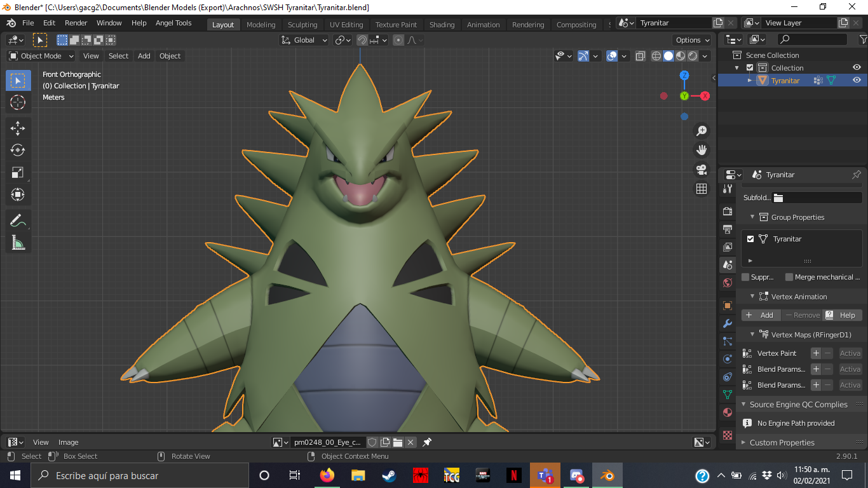Click the subfolder browse folder icon
This screenshot has height=488, width=868.
778,198
